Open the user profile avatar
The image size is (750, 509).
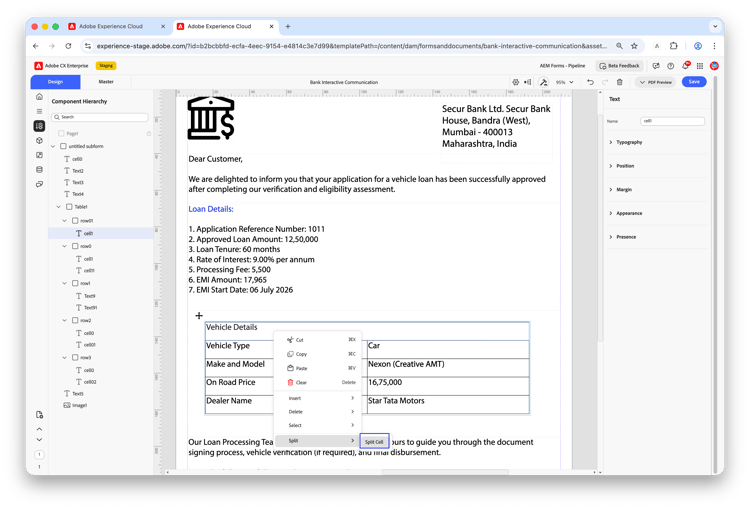click(x=714, y=66)
